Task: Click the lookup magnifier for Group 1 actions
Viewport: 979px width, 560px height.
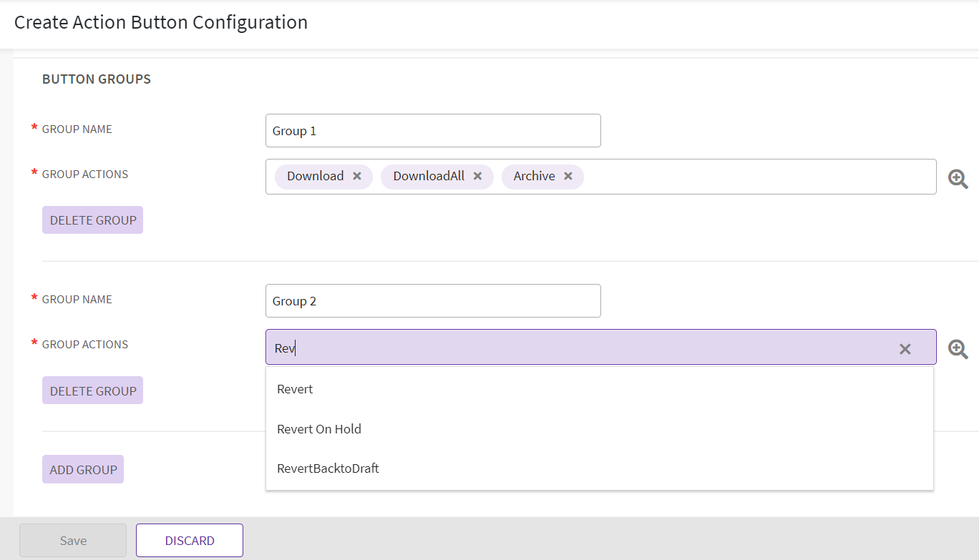Action: coord(958,178)
